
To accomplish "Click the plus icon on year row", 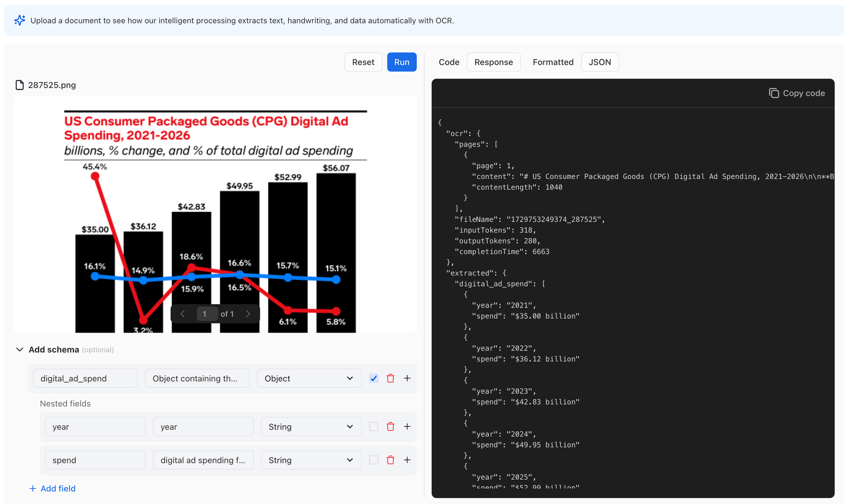I will (407, 426).
